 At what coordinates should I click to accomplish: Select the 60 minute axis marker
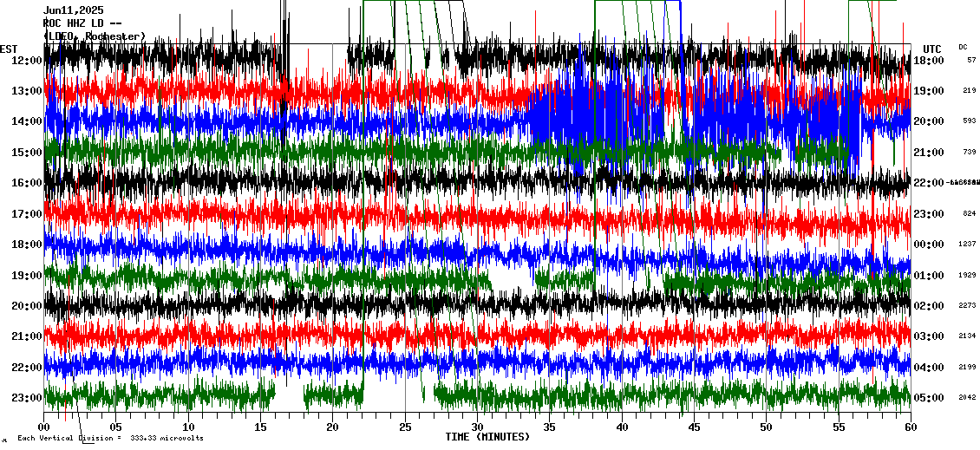pyautogui.click(x=910, y=427)
